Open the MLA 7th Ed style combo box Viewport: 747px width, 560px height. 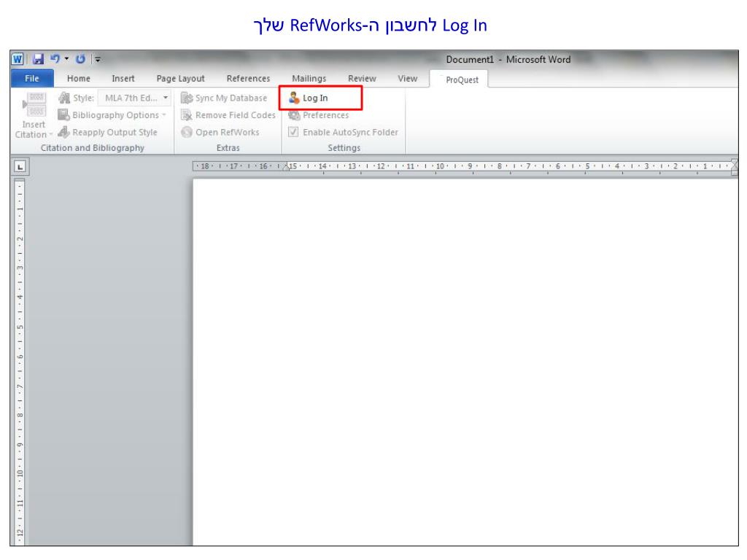click(135, 98)
